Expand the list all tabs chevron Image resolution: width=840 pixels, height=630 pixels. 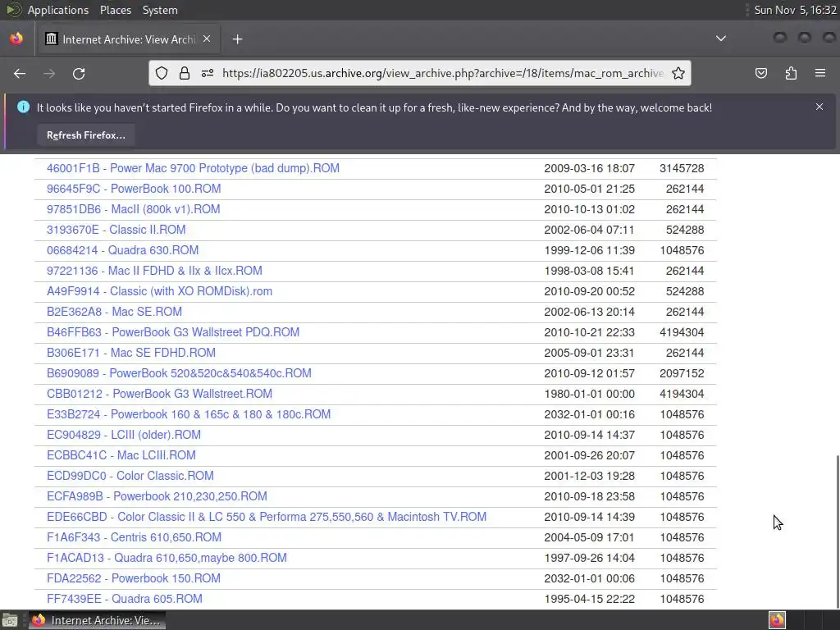click(x=721, y=39)
